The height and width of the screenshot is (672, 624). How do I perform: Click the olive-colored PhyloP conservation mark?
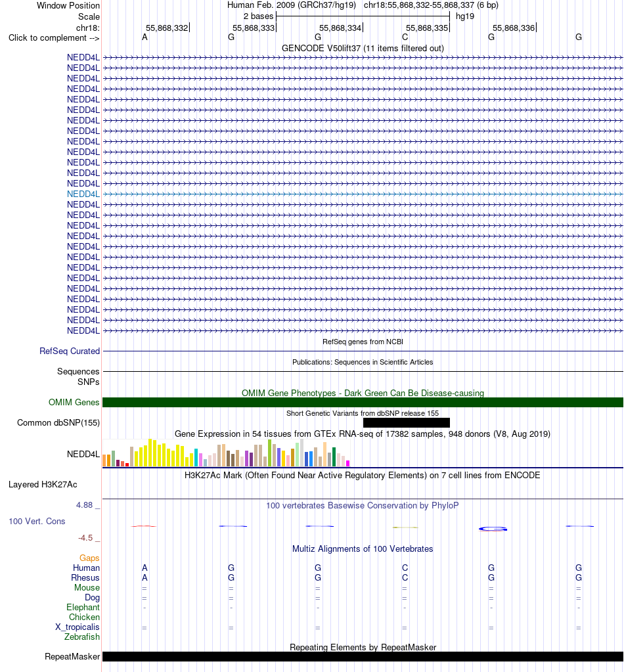click(405, 527)
